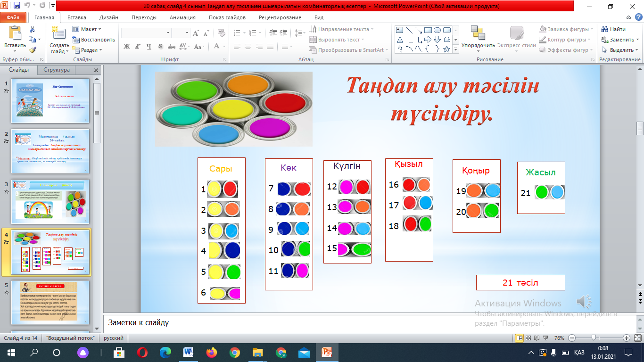Open Windows Search from the taskbar

pos(34,352)
